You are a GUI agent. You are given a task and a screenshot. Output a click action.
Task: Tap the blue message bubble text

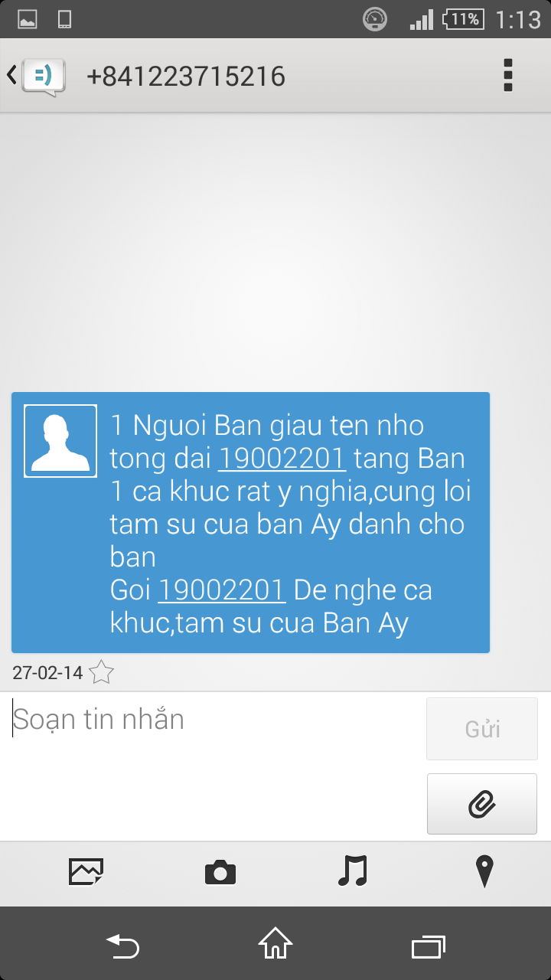pos(291,524)
